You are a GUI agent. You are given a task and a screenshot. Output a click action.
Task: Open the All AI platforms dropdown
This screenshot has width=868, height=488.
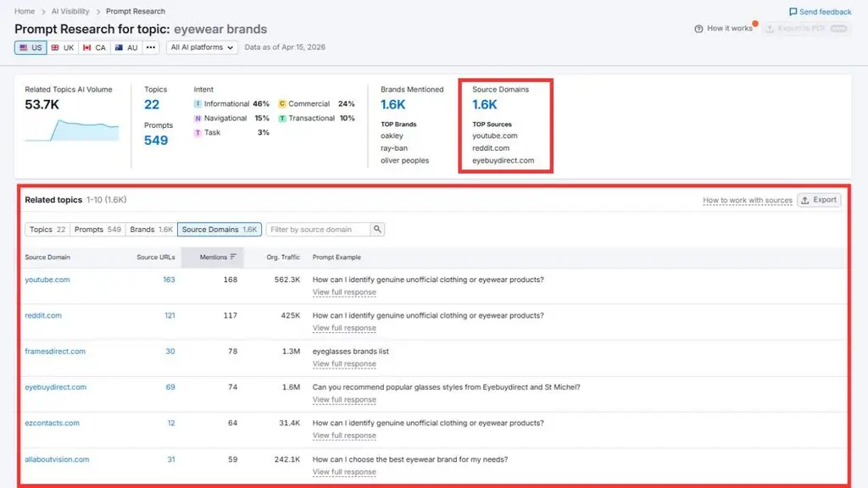click(202, 47)
